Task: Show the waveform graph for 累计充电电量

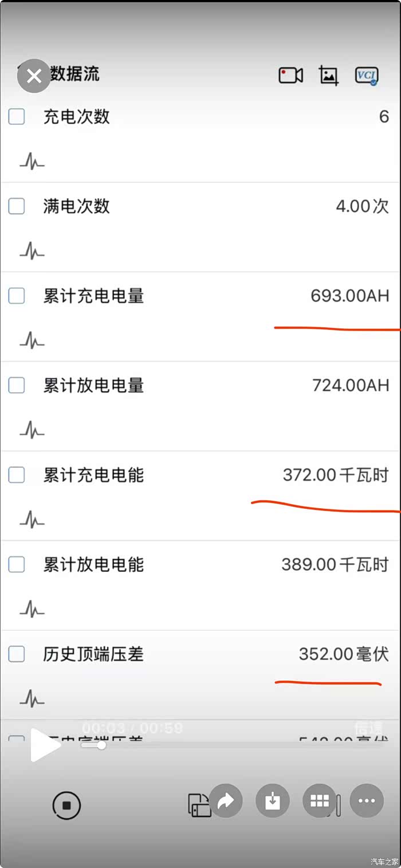Action: click(32, 341)
